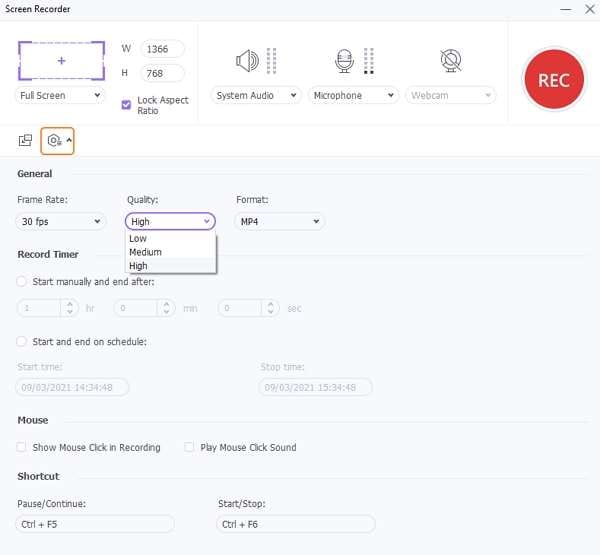600x555 pixels.
Task: Choose Medium from the quality list
Action: (145, 252)
